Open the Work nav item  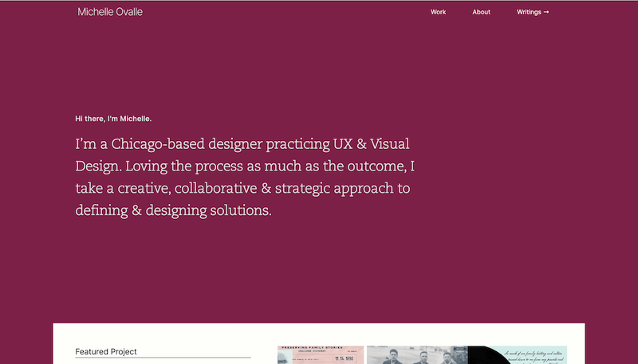(438, 12)
